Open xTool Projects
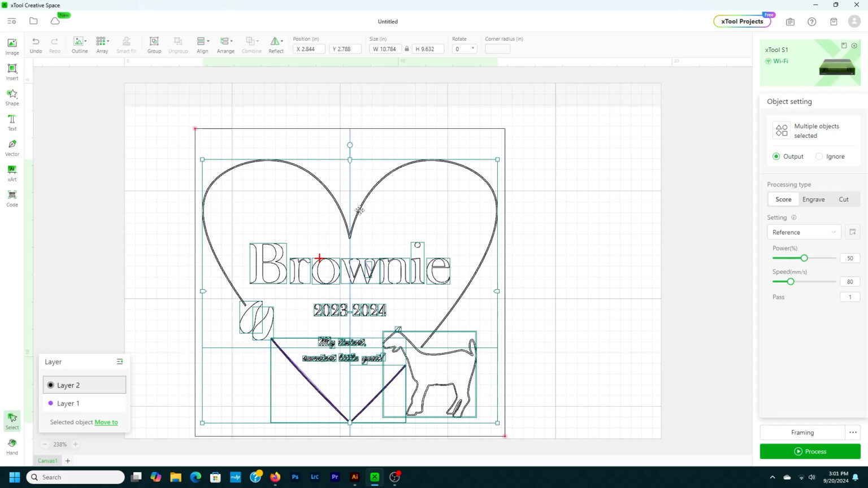Viewport: 868px width, 488px height. pos(742,21)
